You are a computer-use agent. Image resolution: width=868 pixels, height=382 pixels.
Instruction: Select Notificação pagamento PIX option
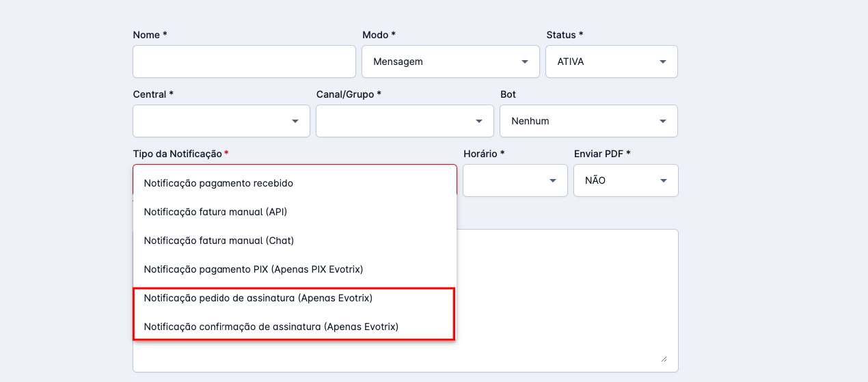point(253,269)
